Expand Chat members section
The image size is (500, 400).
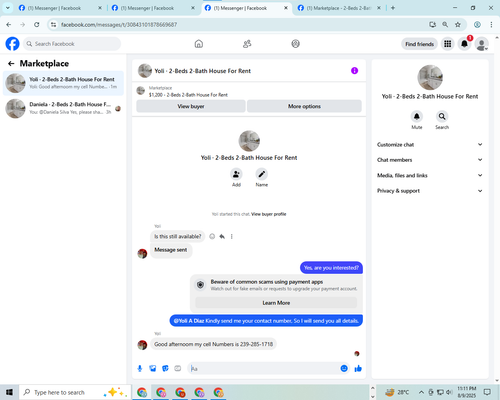[430, 160]
